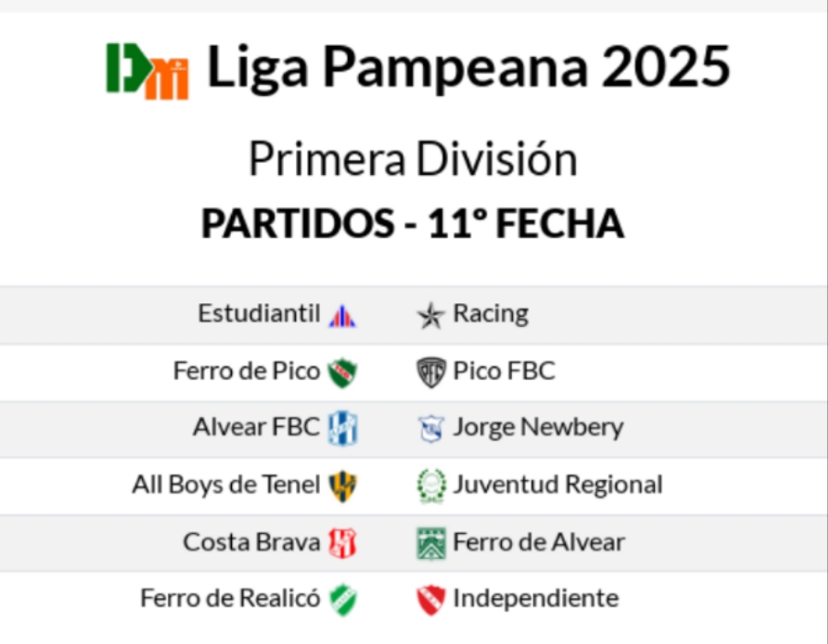Click the Ferro de Realicó green crest
The width and height of the screenshot is (828, 644).
(343, 599)
